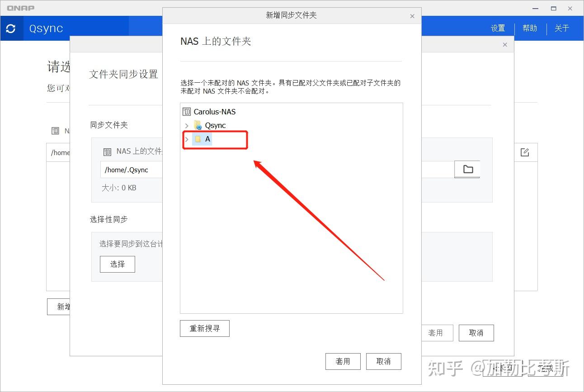Click the 选择 selective sync button
This screenshot has height=392, width=584.
[x=117, y=264]
